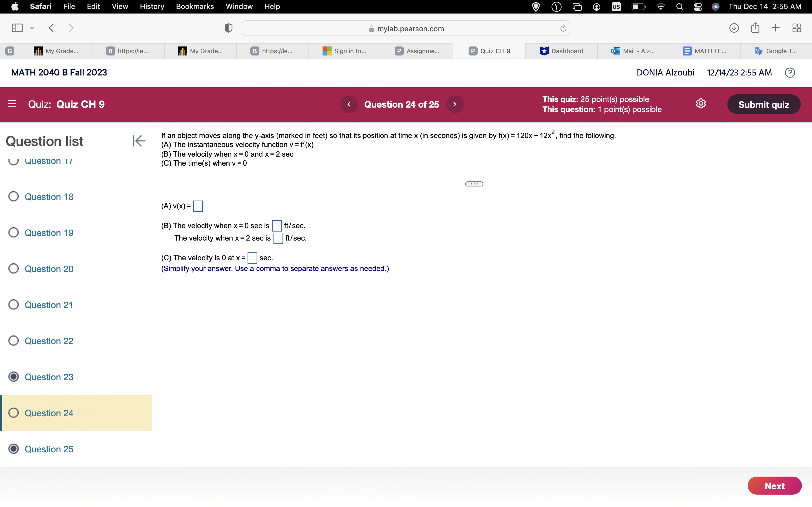The image size is (812, 507).
Task: Select the Question 23 radio button
Action: pyautogui.click(x=14, y=377)
